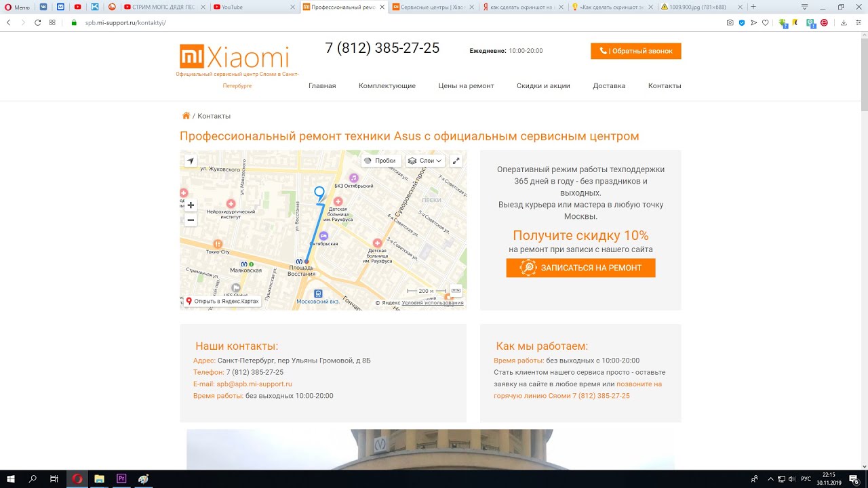Add page to bookmarks heart icon

pyautogui.click(x=766, y=22)
